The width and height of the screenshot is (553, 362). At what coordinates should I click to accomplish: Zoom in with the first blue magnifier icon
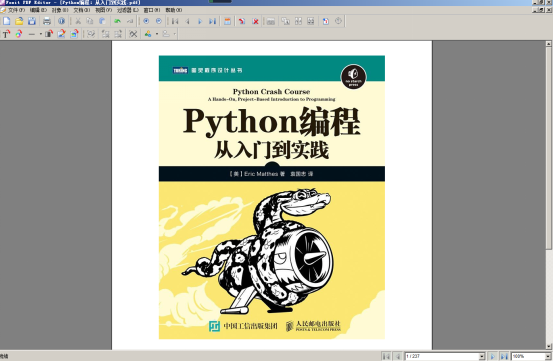(x=146, y=21)
